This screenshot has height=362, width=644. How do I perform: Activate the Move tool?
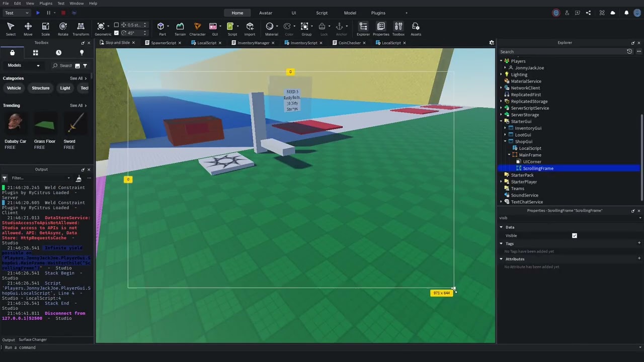point(28,29)
